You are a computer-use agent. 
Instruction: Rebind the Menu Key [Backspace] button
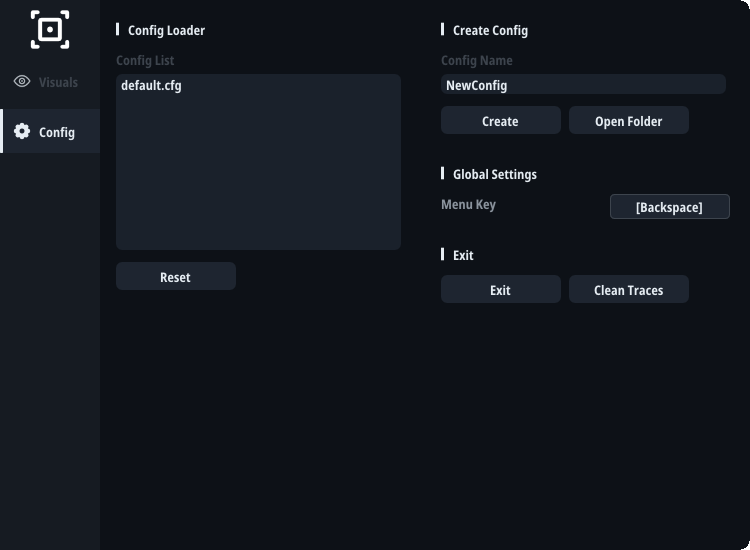[x=670, y=207]
